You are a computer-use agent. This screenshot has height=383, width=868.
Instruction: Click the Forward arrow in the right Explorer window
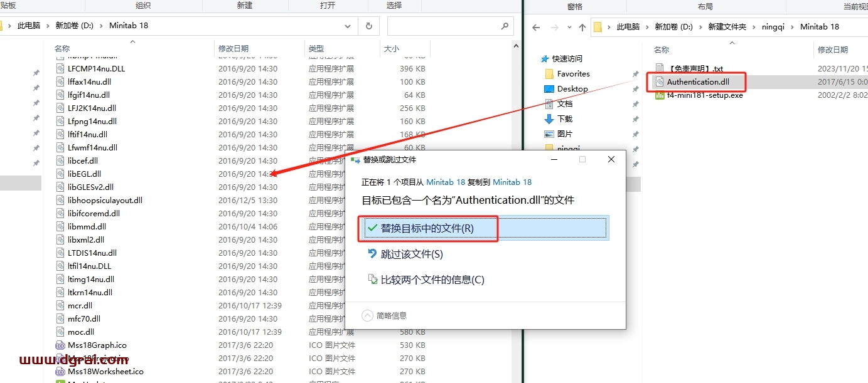pos(555,27)
